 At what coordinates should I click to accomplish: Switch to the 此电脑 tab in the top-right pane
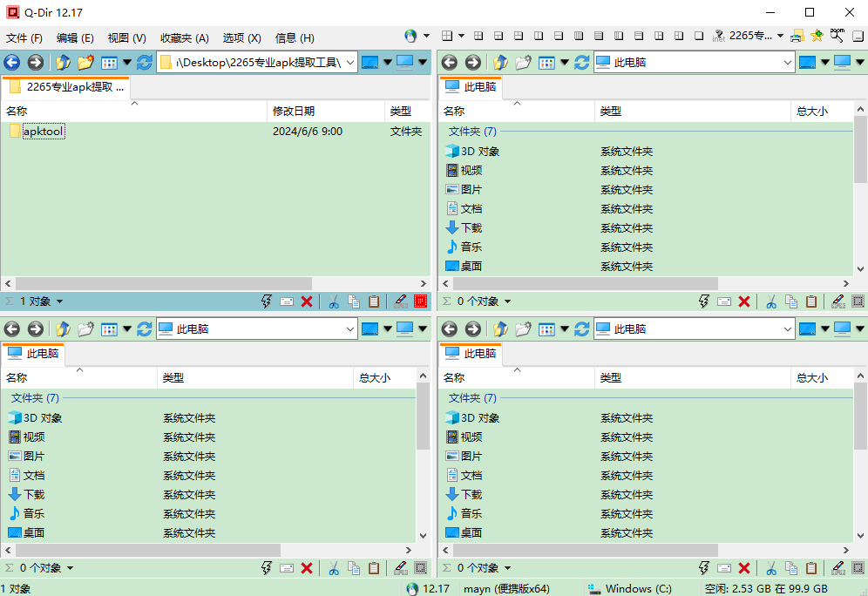(471, 87)
